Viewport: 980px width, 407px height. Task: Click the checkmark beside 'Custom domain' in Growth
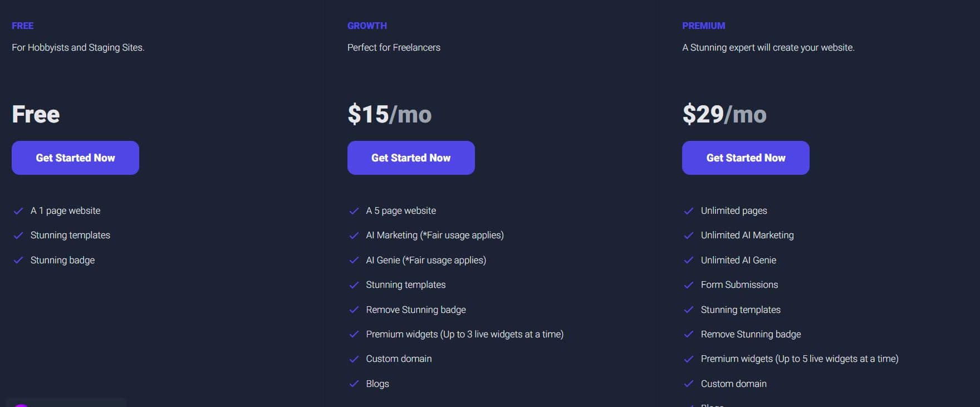(354, 359)
